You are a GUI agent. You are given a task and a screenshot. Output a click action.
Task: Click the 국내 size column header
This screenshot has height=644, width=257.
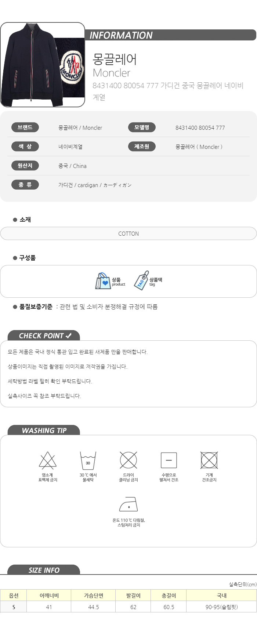coord(221,595)
